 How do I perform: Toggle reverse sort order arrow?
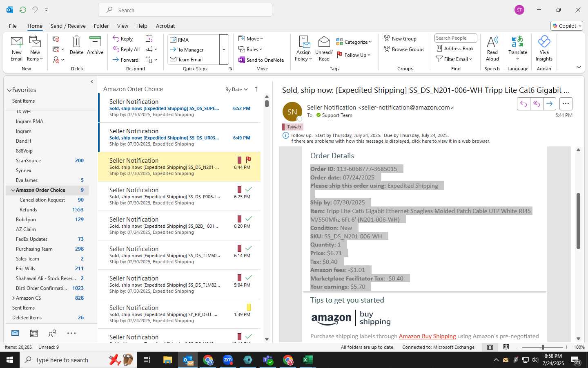(256, 89)
